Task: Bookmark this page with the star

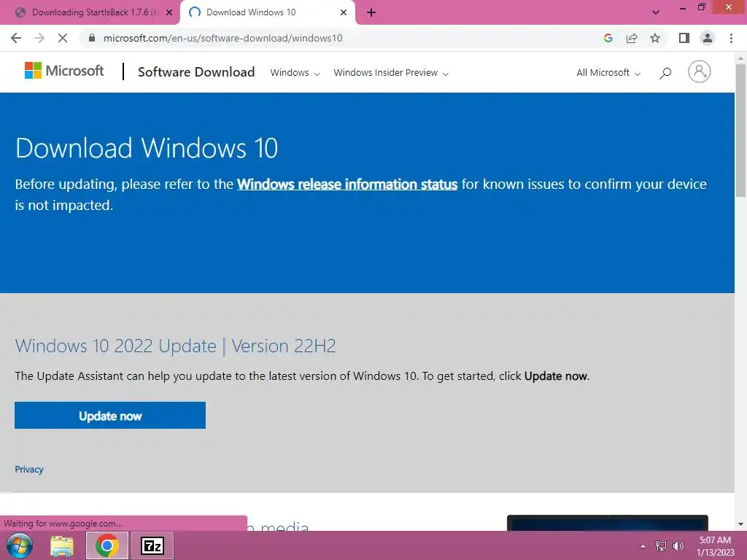Action: (655, 38)
